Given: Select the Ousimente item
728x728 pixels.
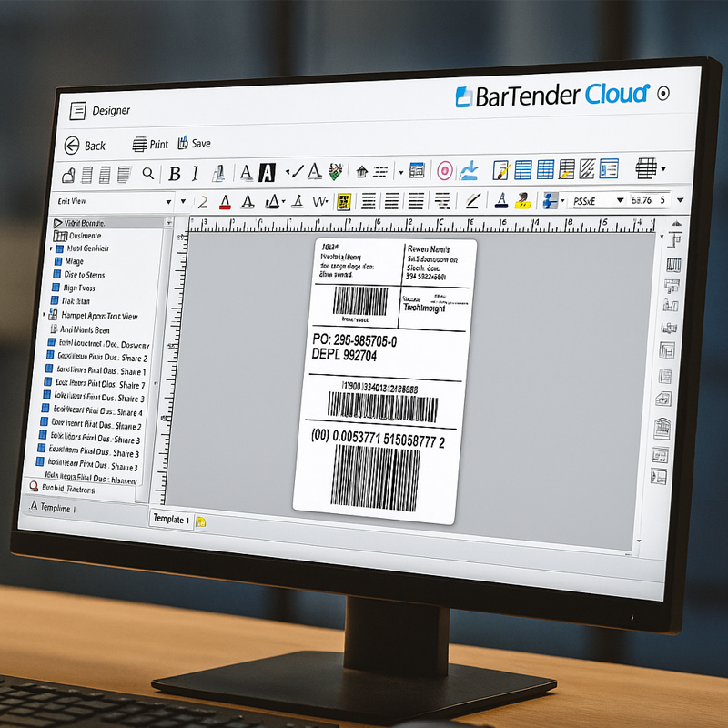Looking at the screenshot, I should 77,236.
